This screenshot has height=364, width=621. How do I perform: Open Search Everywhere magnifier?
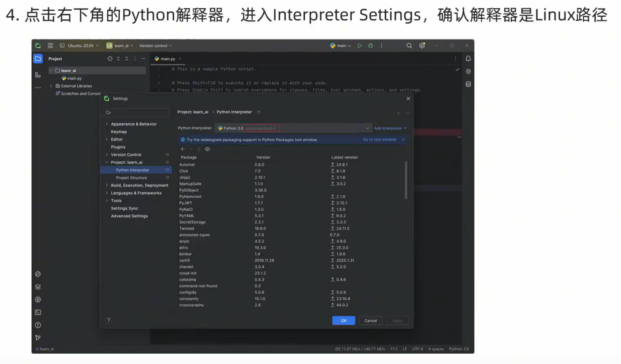point(409,46)
